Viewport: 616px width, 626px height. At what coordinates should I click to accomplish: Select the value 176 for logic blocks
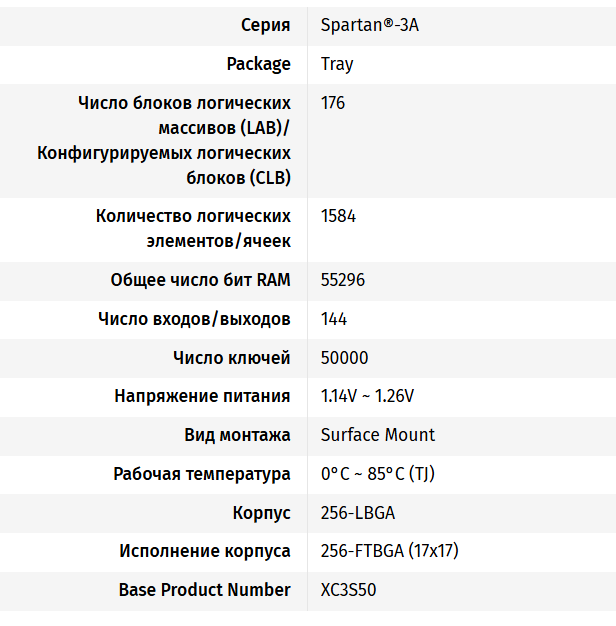pos(333,103)
